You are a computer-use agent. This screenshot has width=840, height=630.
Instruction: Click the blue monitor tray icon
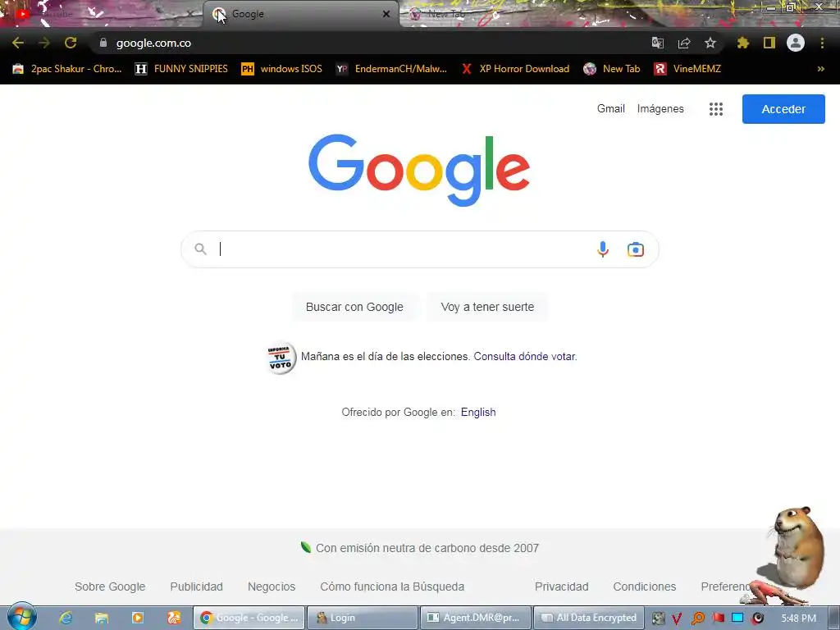point(737,618)
